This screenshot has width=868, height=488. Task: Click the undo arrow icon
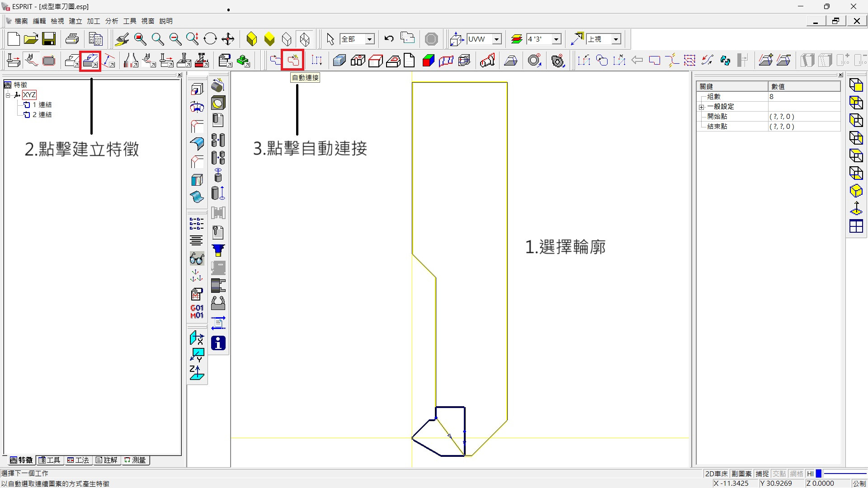click(389, 39)
